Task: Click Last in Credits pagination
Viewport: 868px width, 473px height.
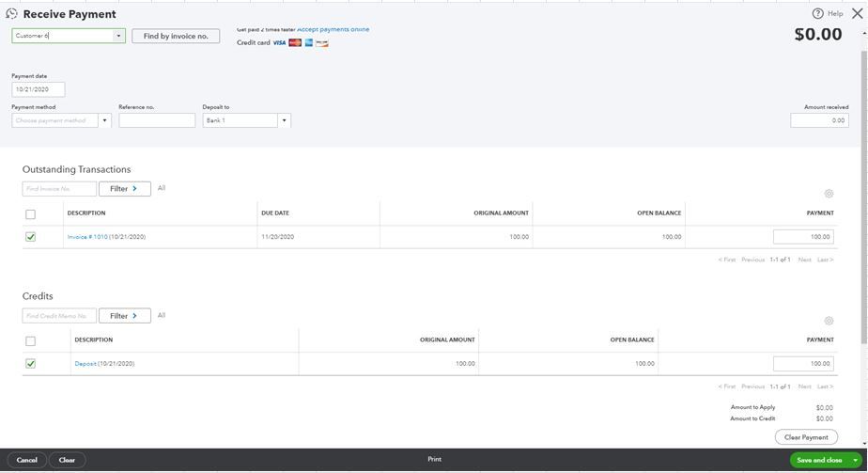Action: [825, 386]
